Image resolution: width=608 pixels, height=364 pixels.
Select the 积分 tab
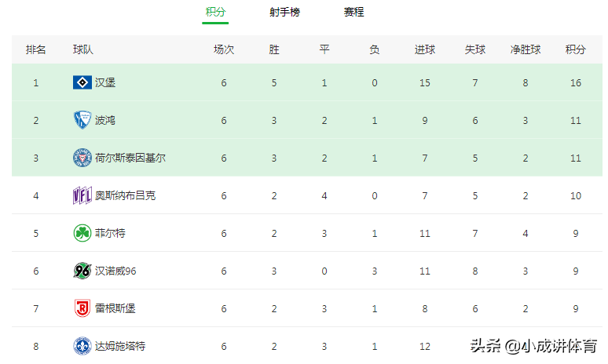215,12
